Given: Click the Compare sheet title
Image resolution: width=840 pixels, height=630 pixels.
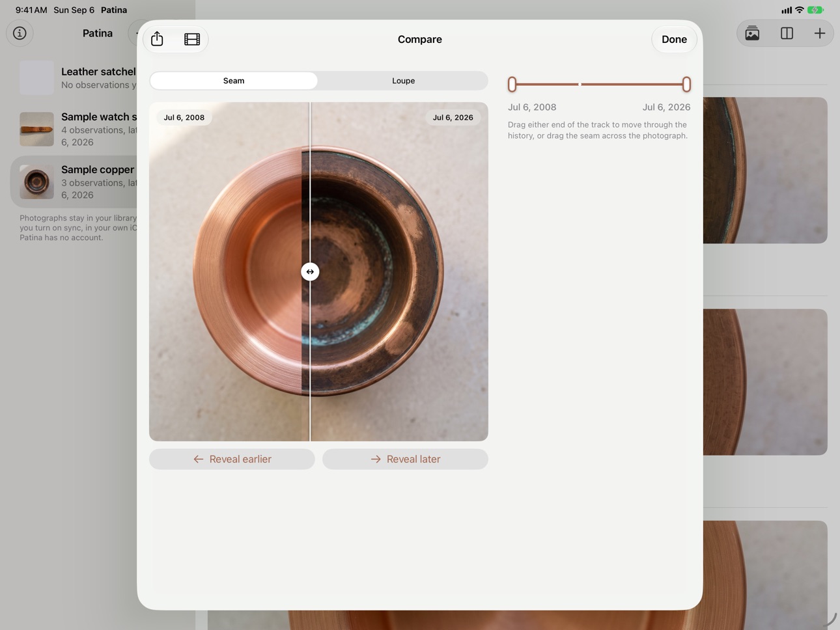Looking at the screenshot, I should pyautogui.click(x=420, y=39).
